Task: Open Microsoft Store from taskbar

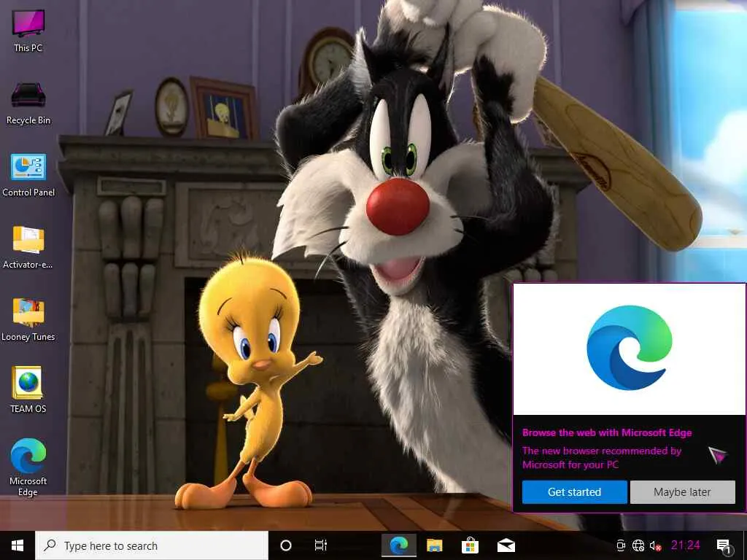Action: (470, 545)
